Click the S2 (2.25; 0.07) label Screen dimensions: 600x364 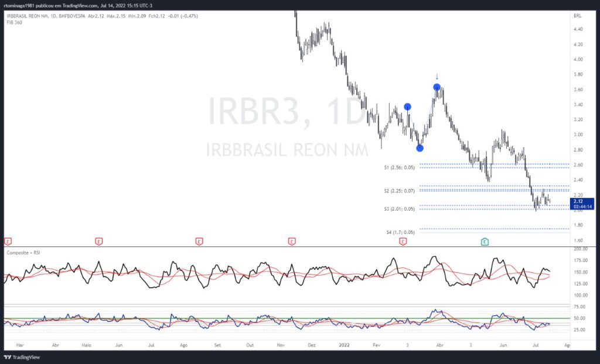[x=399, y=191]
